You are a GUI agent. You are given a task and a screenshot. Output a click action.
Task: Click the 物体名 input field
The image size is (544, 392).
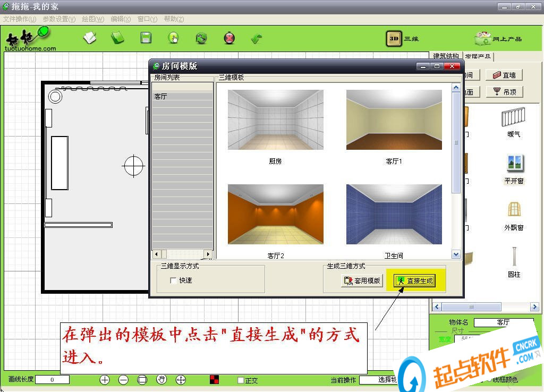[503, 322]
